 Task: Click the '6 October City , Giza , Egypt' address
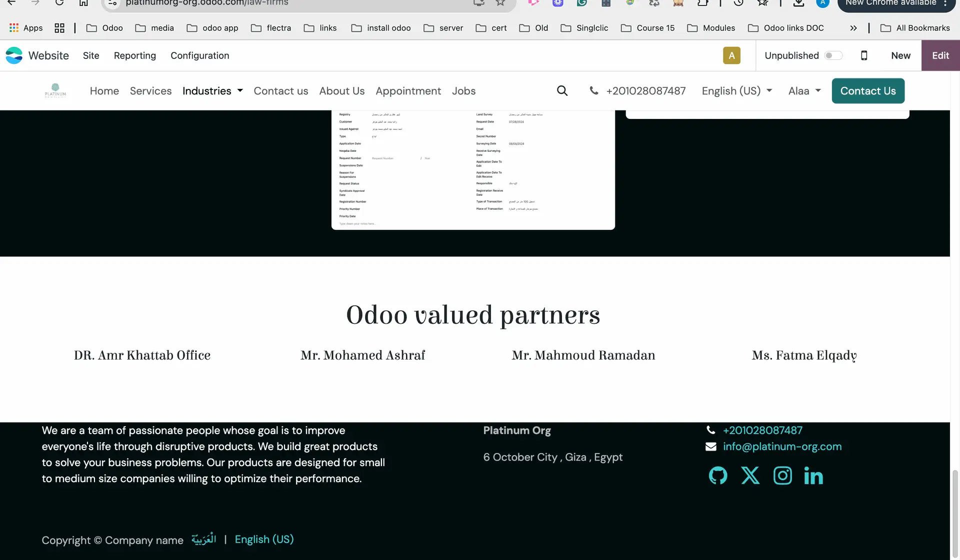[553, 457]
